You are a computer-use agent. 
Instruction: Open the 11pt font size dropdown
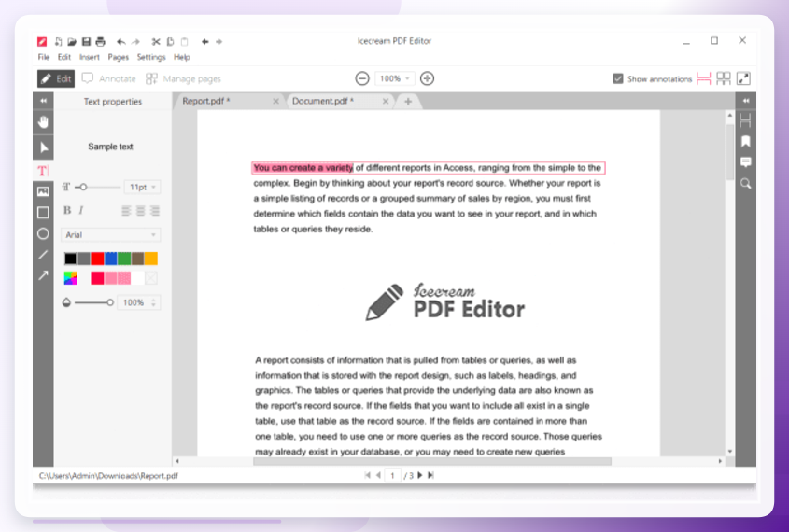point(143,187)
